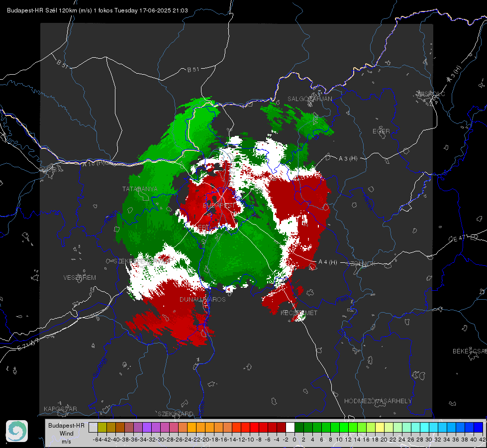Pick the white swatch between -2 and 0
The height and width of the screenshot is (448, 487).
click(x=291, y=427)
